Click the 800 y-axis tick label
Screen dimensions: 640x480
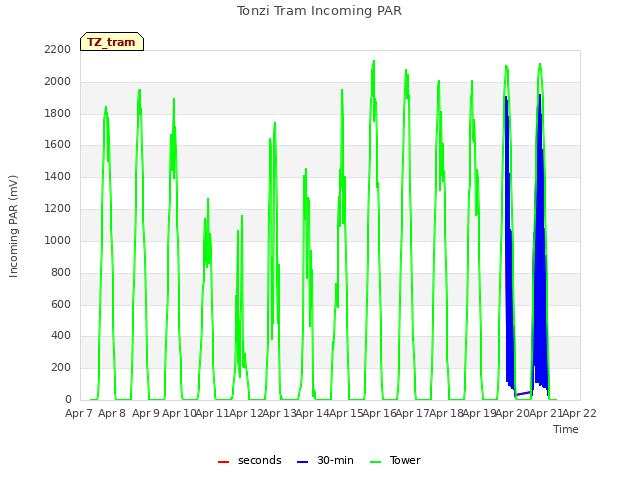coord(61,272)
